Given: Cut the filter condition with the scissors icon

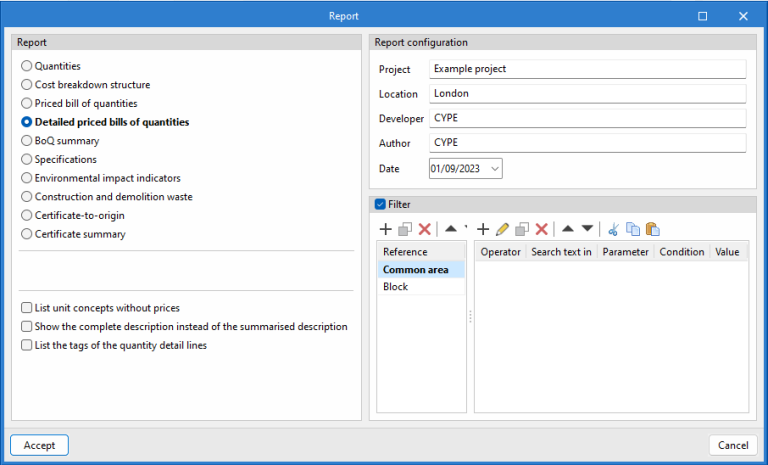Looking at the screenshot, I should click(x=613, y=229).
